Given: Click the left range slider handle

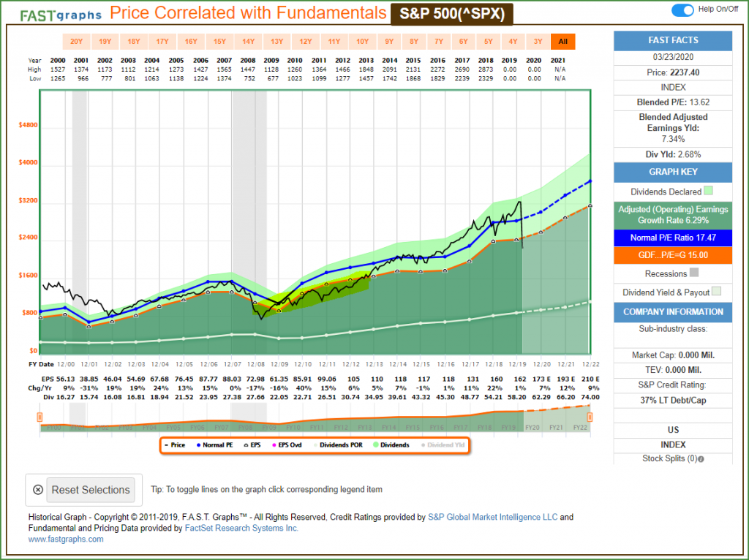Looking at the screenshot, I should 40,417.
